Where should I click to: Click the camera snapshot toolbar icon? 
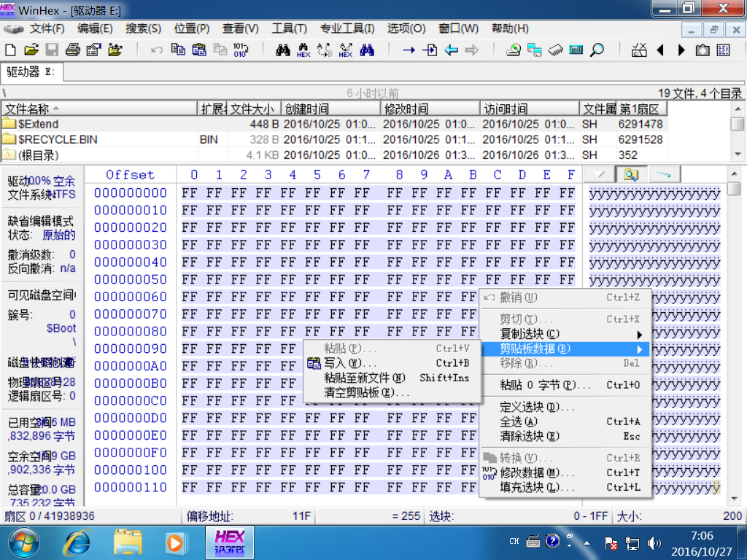click(703, 50)
